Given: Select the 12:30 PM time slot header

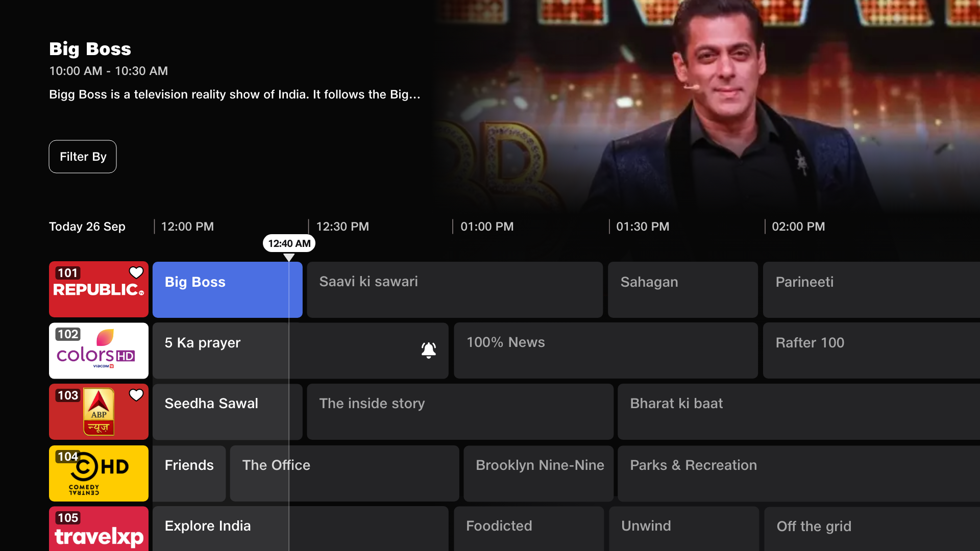Looking at the screenshot, I should [x=342, y=227].
